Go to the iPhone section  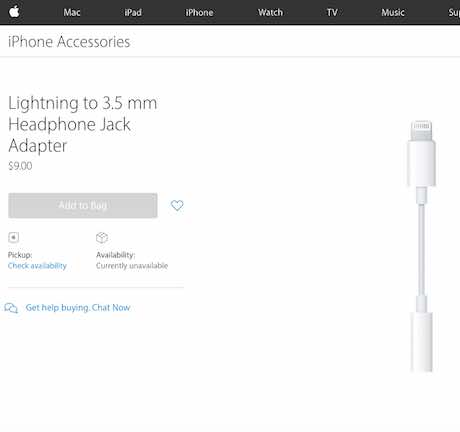[x=199, y=13]
